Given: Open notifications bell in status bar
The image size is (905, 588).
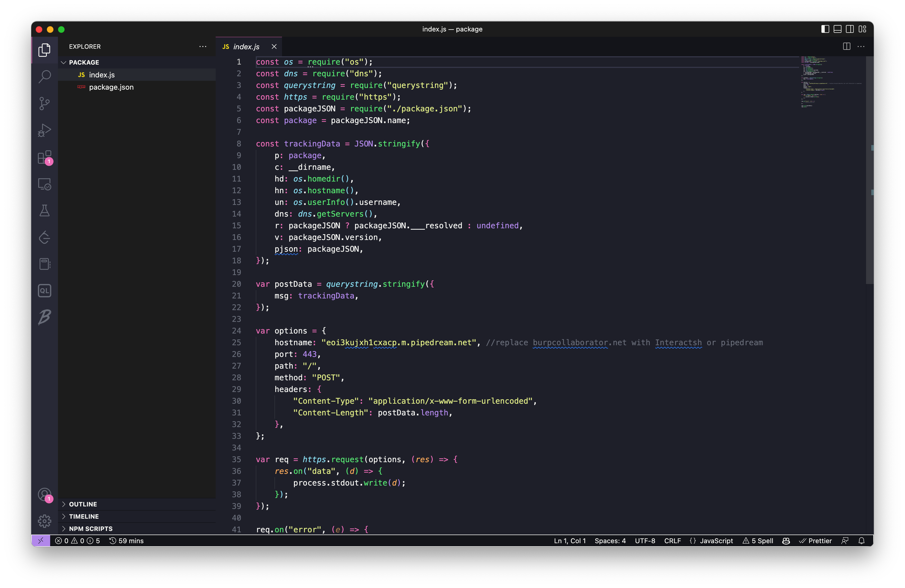Looking at the screenshot, I should (x=861, y=540).
